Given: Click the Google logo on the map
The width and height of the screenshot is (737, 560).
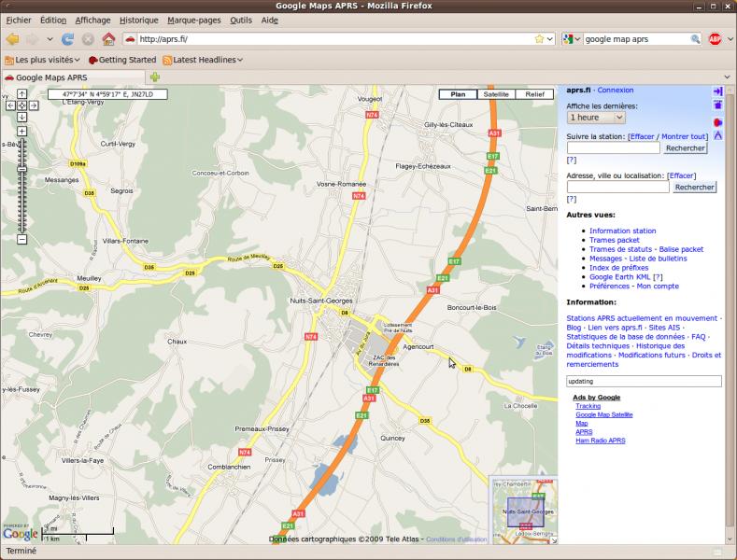Looking at the screenshot, I should coord(21,534).
